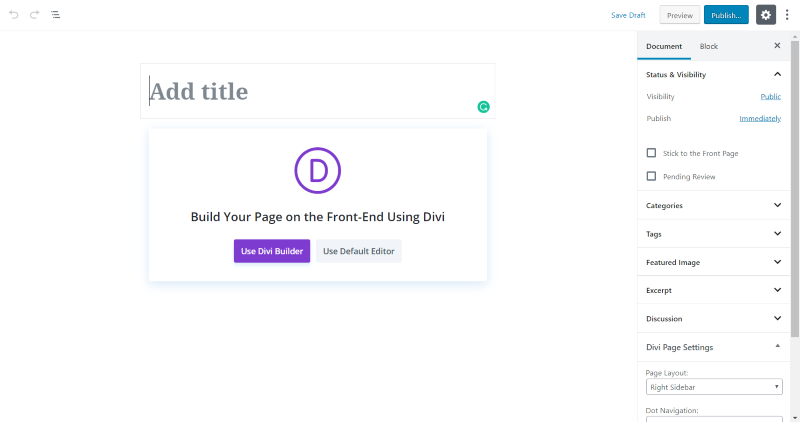Click the purple Divi D logo
Viewport: 800px width, 422px height.
tap(317, 170)
